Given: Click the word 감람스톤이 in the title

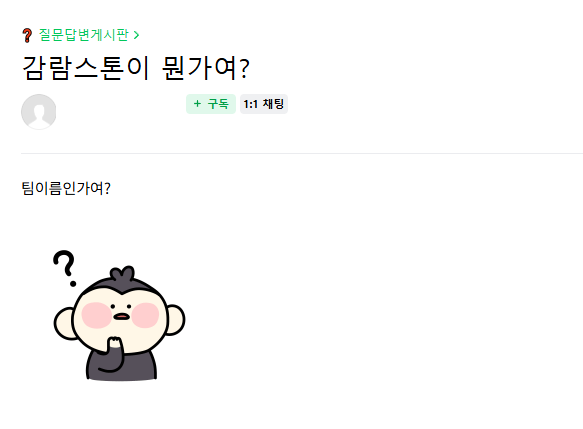Looking at the screenshot, I should [x=86, y=68].
